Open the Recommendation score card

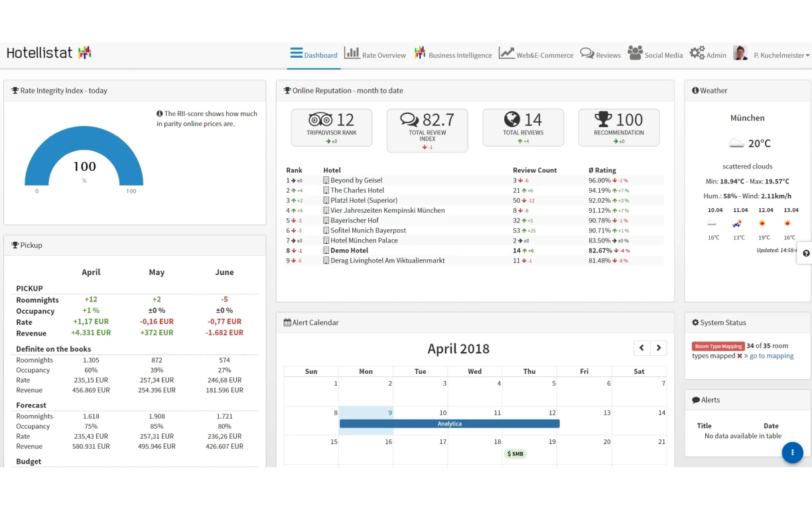click(x=619, y=127)
